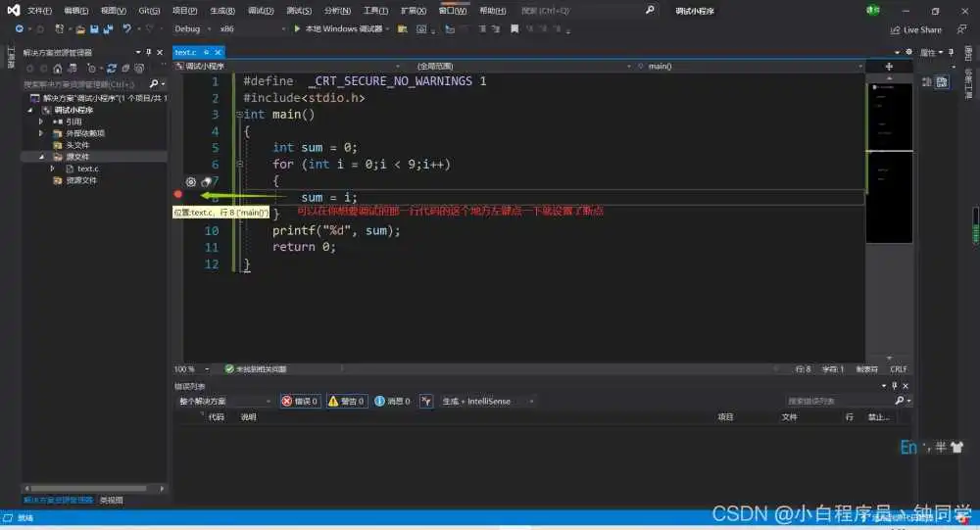
Task: Click the filter icon in error list toolbar
Action: coord(426,401)
